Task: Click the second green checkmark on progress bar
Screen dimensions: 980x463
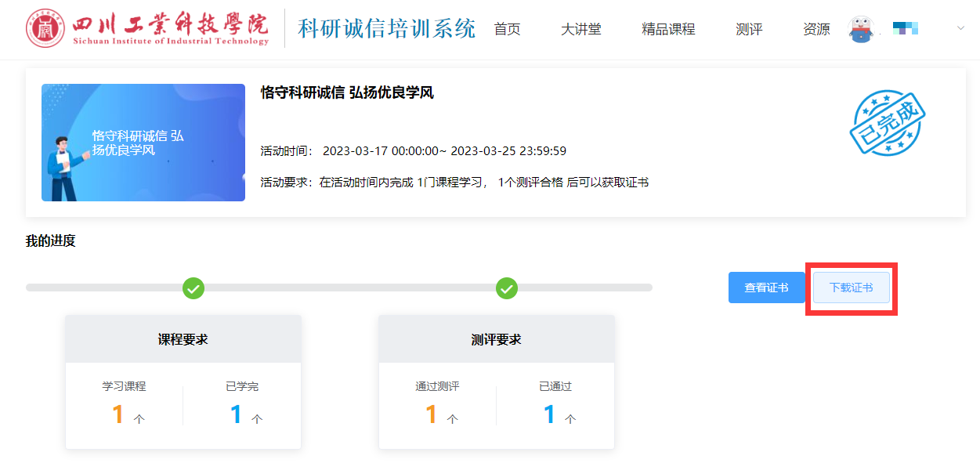Action: (507, 288)
